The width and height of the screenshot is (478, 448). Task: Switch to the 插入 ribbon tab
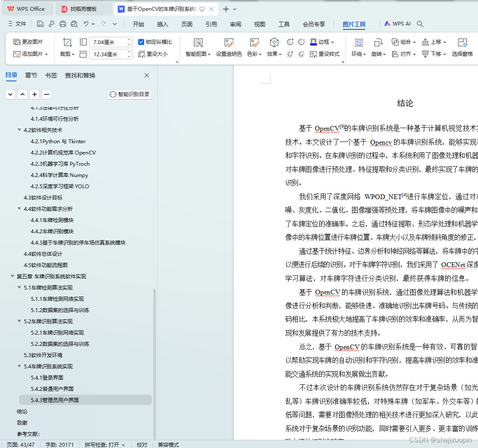[x=162, y=24]
